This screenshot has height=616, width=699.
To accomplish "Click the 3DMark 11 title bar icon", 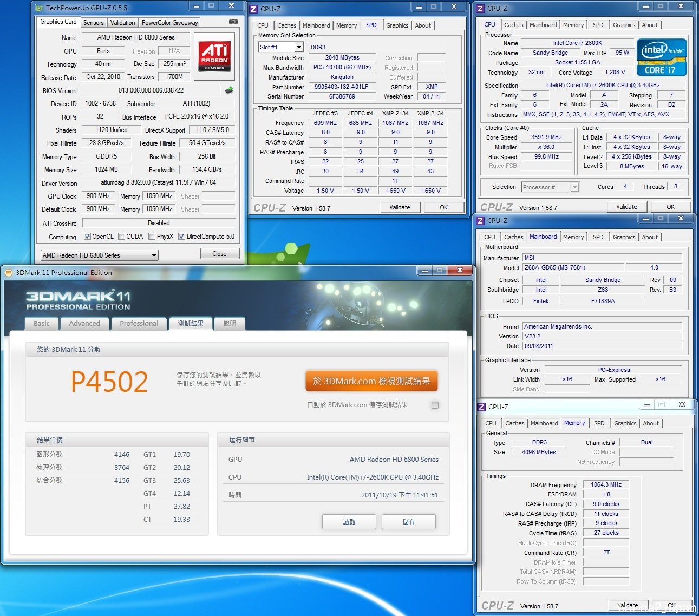I will click(9, 273).
